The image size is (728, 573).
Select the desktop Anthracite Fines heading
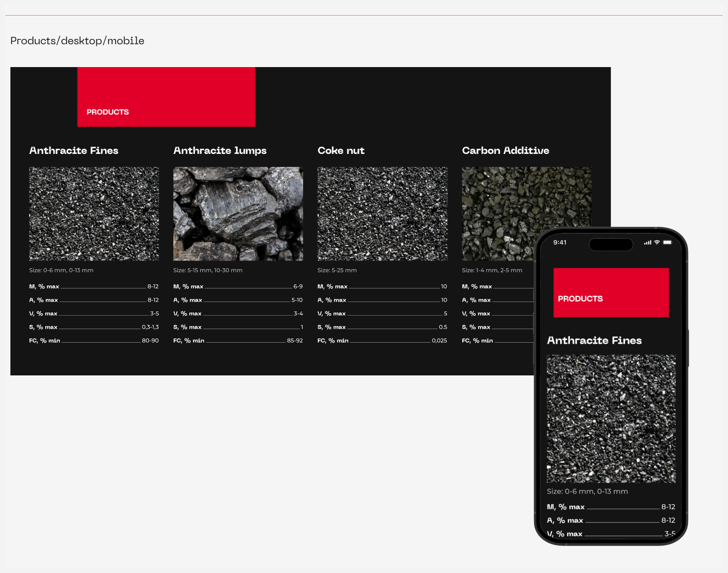pyautogui.click(x=74, y=151)
